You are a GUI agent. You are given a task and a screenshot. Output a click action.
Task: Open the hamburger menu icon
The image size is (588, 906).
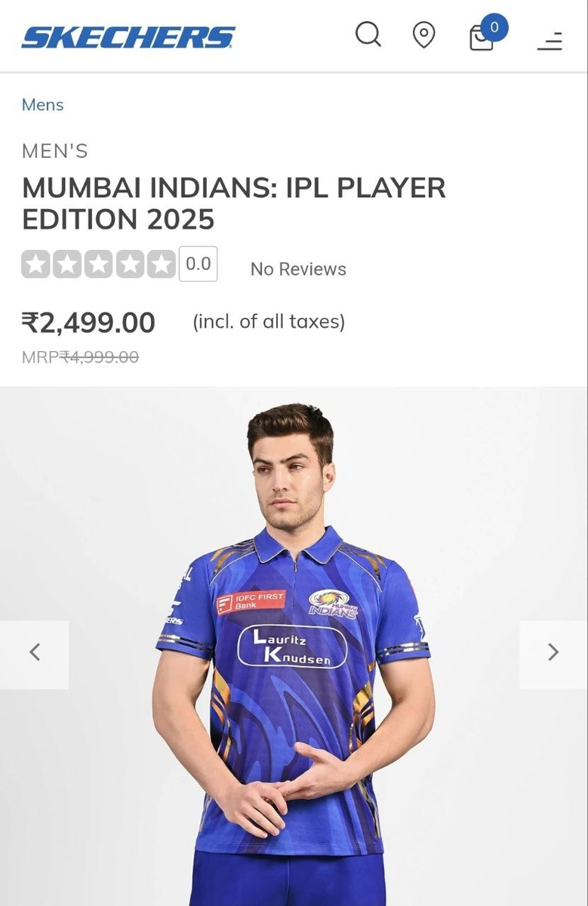[550, 40]
